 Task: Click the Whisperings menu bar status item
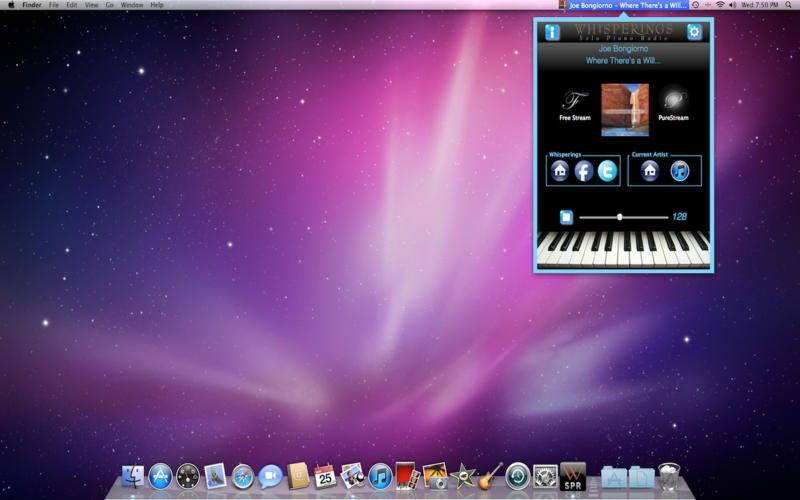pos(623,5)
